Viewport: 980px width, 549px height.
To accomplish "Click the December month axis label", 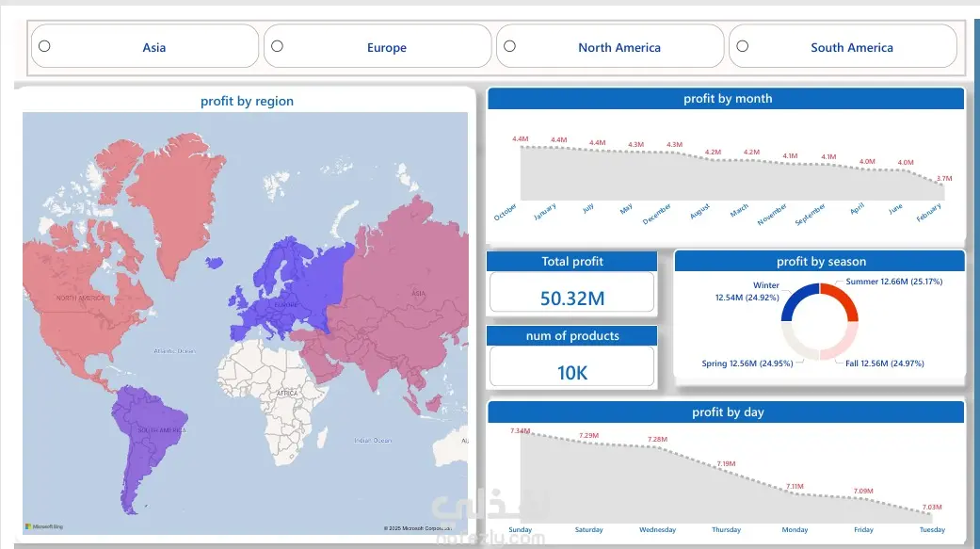I will click(657, 214).
